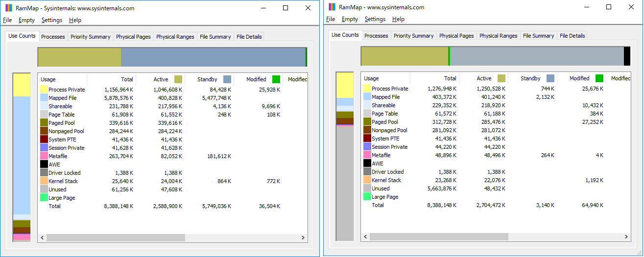Click AWE black swatch in left window

(44, 164)
